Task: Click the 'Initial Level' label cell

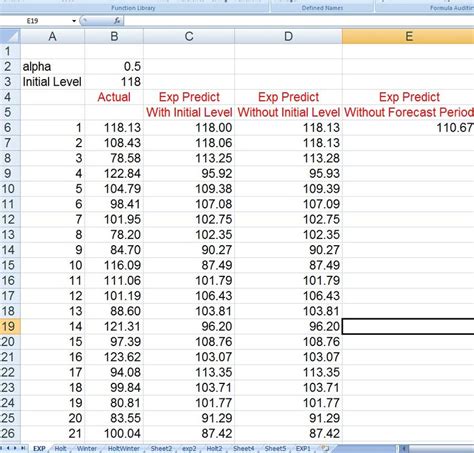Action: 52,82
